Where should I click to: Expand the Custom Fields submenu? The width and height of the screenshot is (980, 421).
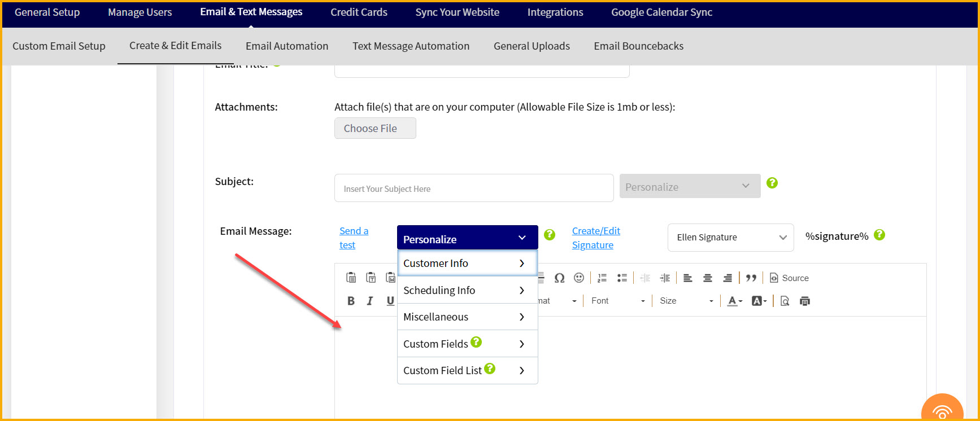click(468, 344)
